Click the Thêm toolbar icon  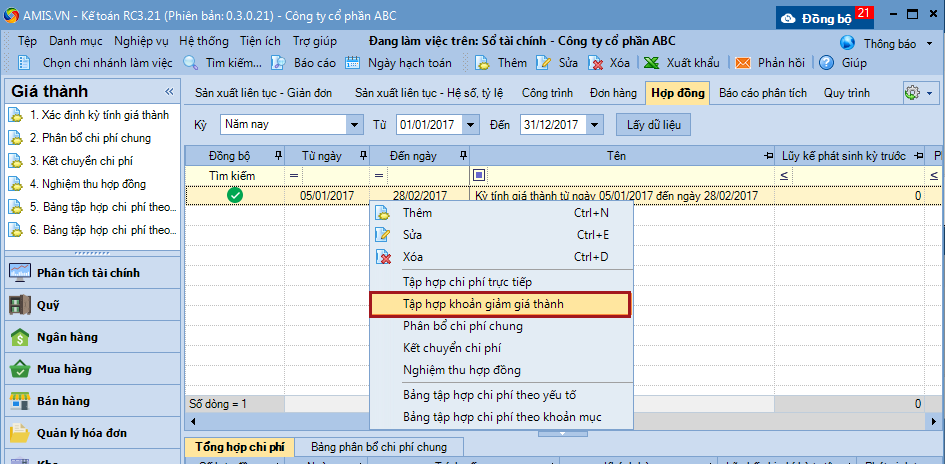[482, 62]
